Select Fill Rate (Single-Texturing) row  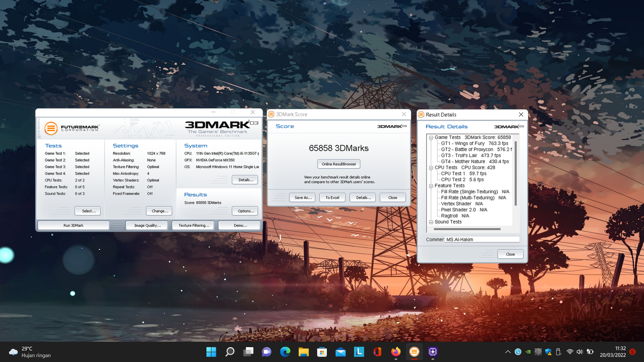point(475,192)
